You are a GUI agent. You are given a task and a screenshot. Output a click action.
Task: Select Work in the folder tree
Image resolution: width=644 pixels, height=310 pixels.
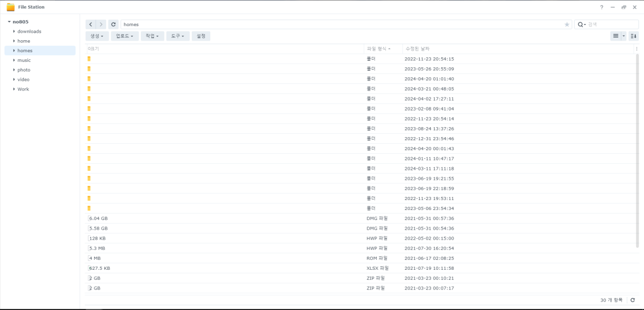[x=23, y=89]
